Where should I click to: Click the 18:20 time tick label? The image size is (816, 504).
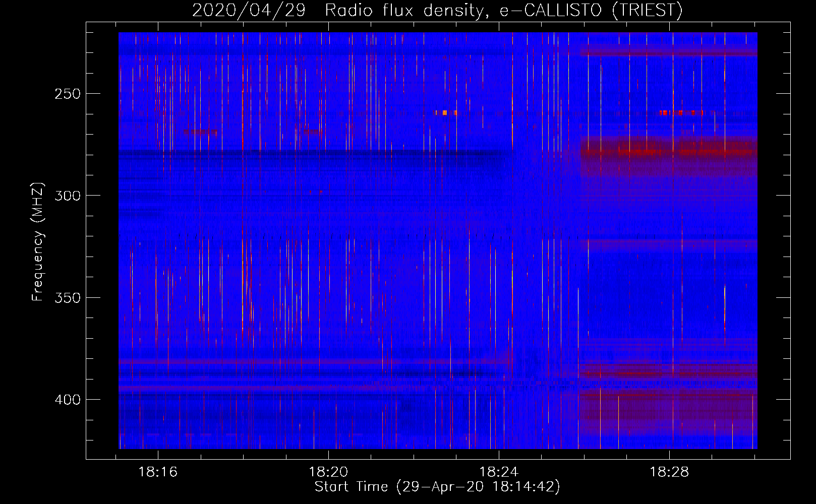pyautogui.click(x=328, y=472)
